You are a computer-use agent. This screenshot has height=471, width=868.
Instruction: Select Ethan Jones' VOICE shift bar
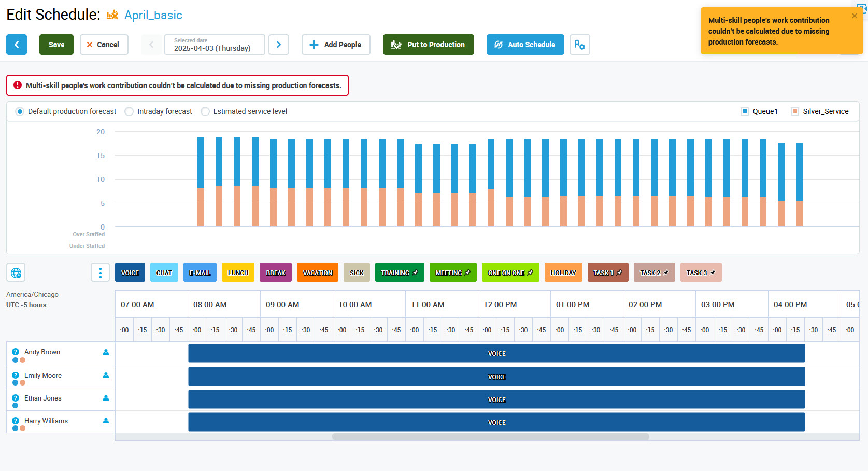pos(496,399)
